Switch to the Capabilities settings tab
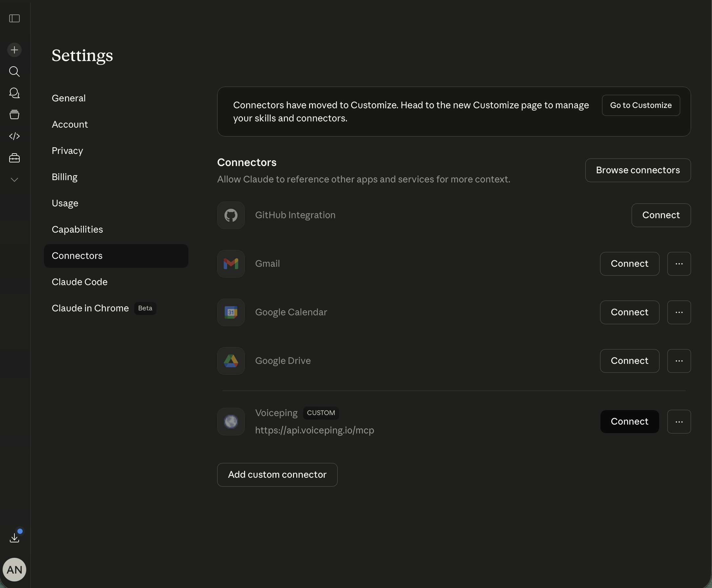 coord(77,230)
